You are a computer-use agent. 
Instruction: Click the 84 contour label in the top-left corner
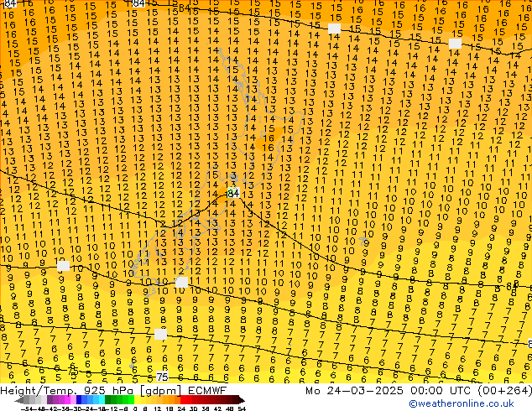(x=9, y=3)
